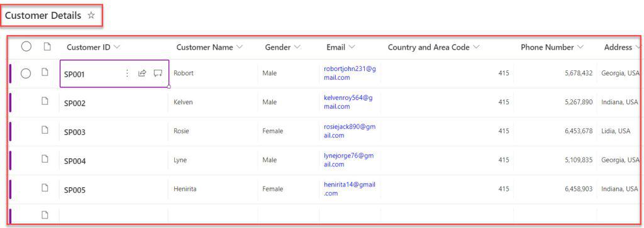Image resolution: width=644 pixels, height=228 pixels.
Task: Click the Male gender cell for SP004
Action: click(x=269, y=160)
